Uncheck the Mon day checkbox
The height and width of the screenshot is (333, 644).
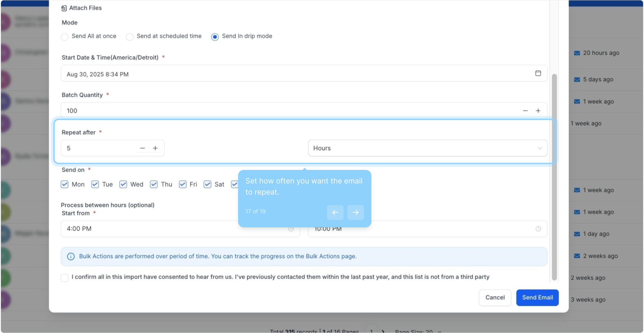point(64,184)
